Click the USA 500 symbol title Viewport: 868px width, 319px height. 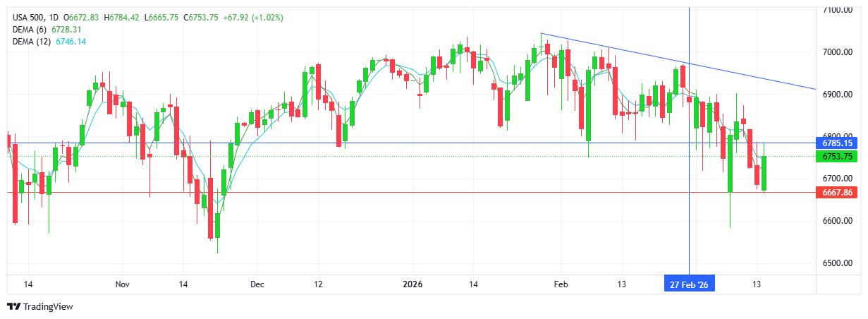(x=28, y=17)
